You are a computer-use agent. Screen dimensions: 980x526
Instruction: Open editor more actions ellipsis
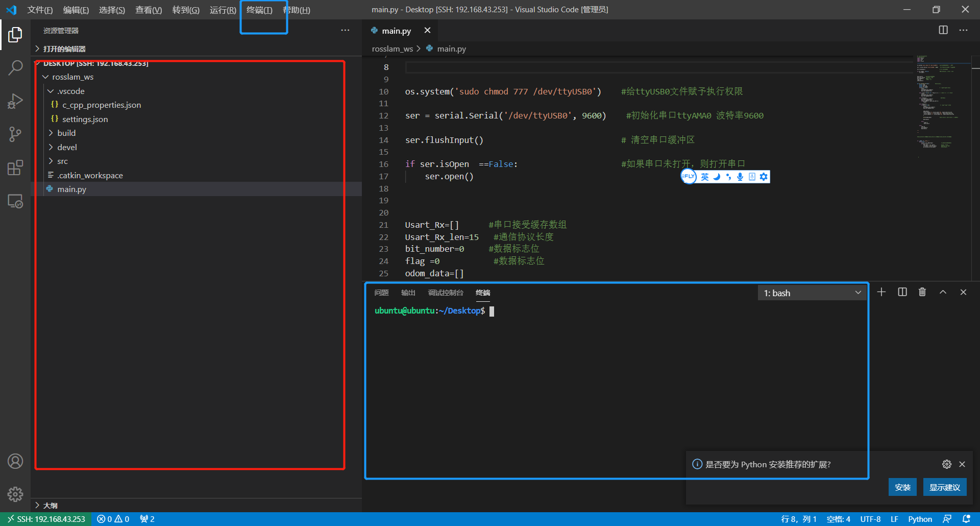[x=963, y=30]
